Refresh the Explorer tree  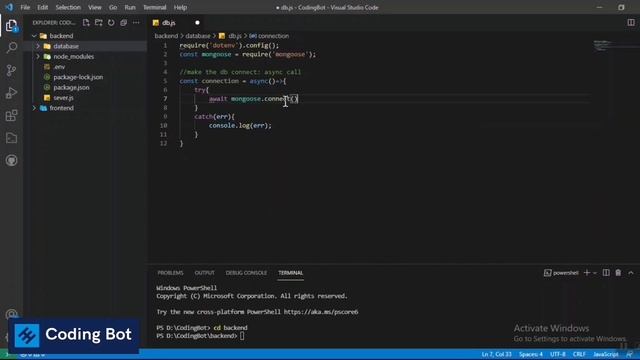[111, 23]
